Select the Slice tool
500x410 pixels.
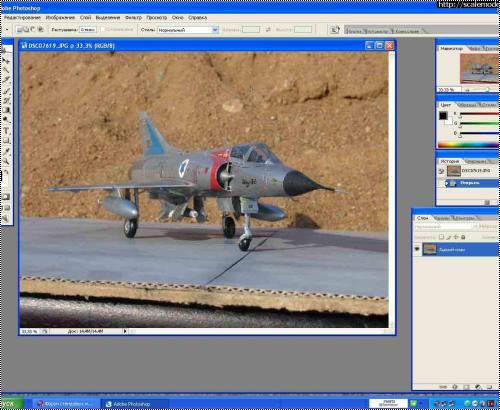7,80
